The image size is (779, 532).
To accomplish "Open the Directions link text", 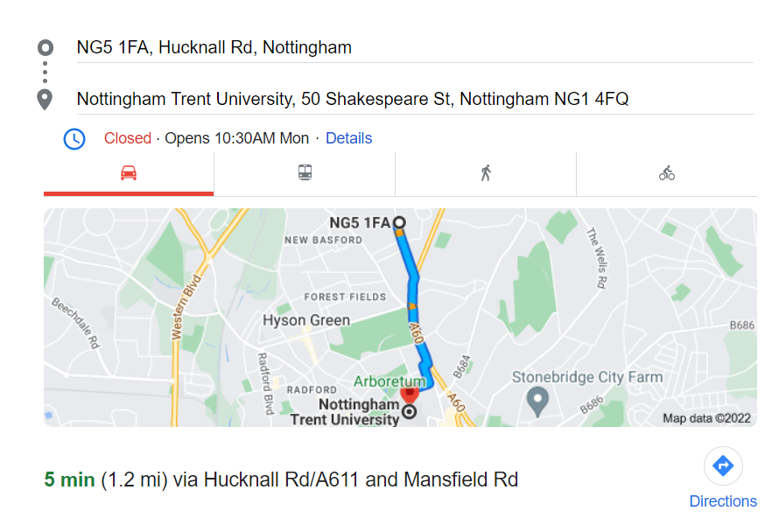I will [x=723, y=501].
